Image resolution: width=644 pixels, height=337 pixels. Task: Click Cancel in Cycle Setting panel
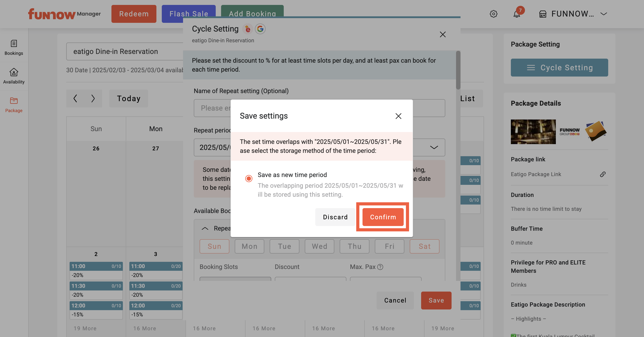(395, 300)
